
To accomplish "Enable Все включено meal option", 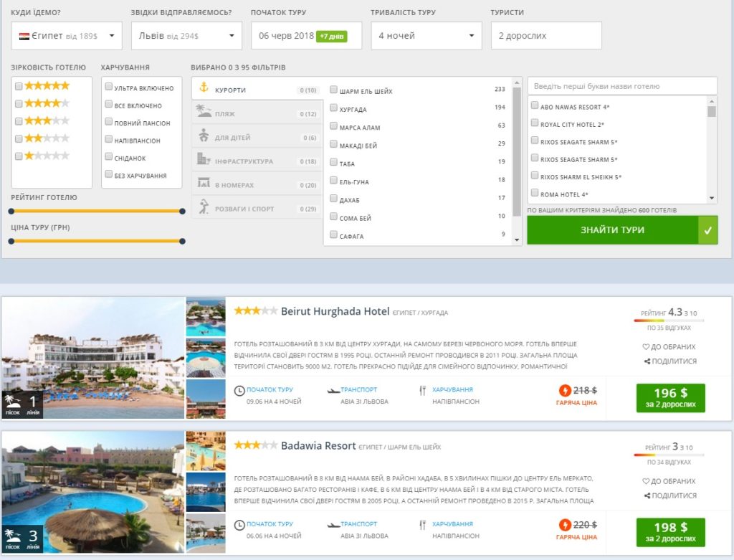I will click(109, 104).
